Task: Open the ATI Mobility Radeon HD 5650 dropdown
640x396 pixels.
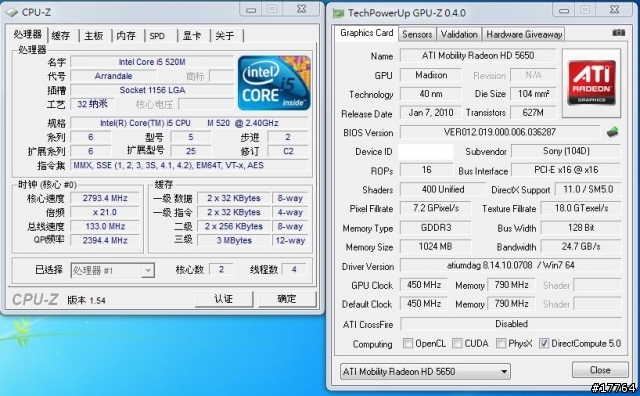Action: click(425, 372)
